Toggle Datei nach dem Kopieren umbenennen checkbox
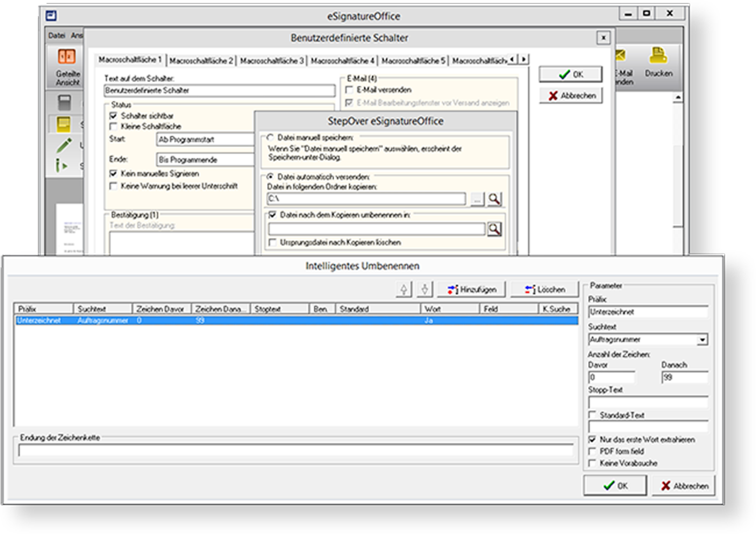756x534 pixels. (x=272, y=215)
